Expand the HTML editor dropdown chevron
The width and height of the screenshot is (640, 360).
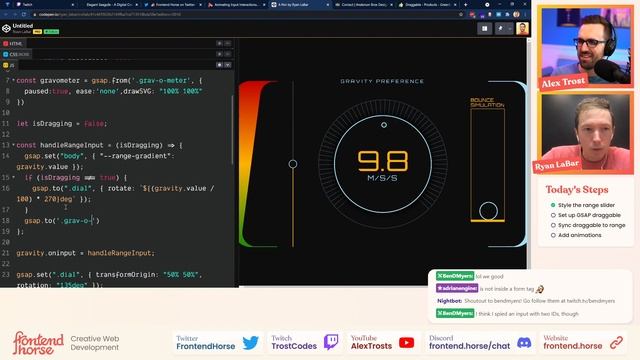pos(228,43)
